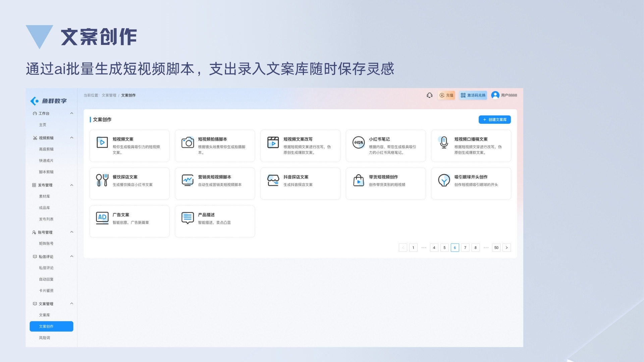
Task: Collapse the 视频剪辑 menu chevron
Action: 71,138
